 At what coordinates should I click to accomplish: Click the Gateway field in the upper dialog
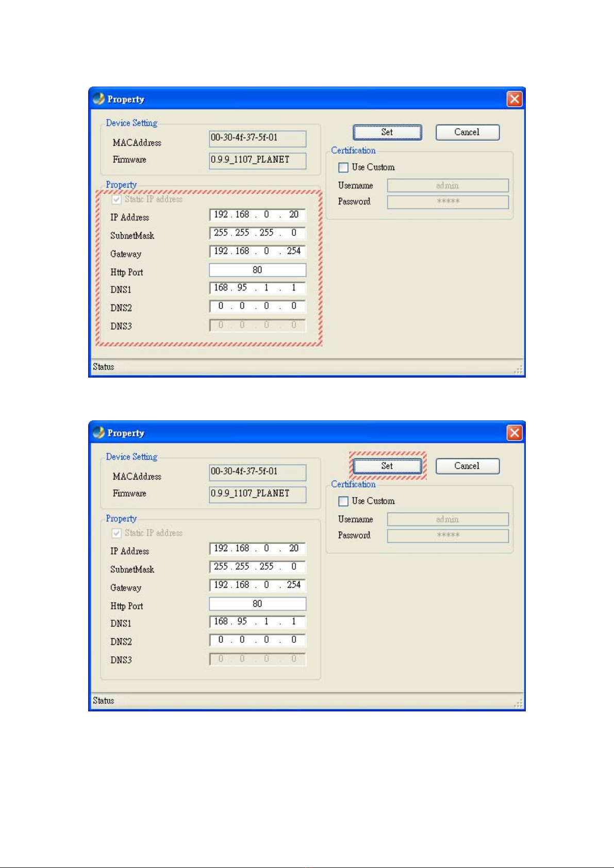[257, 251]
